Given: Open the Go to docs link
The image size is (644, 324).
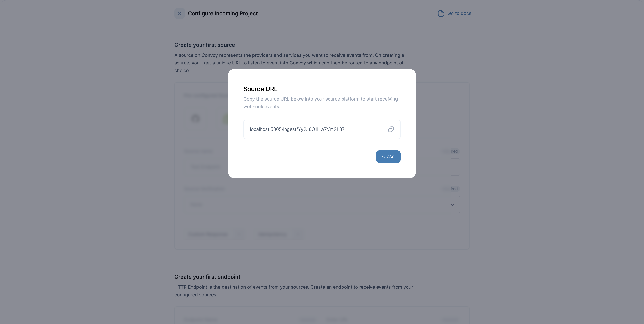Looking at the screenshot, I should tap(459, 13).
